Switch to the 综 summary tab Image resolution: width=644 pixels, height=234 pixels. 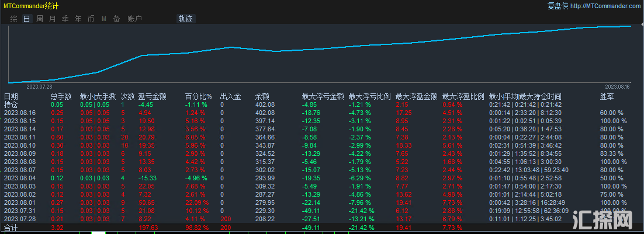(x=13, y=19)
